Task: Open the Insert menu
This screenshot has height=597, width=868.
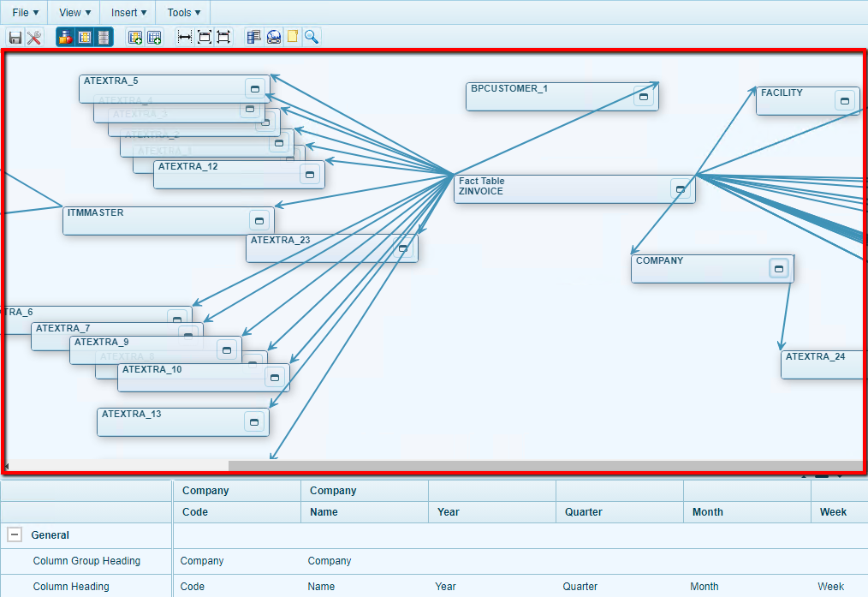Action: [x=128, y=12]
